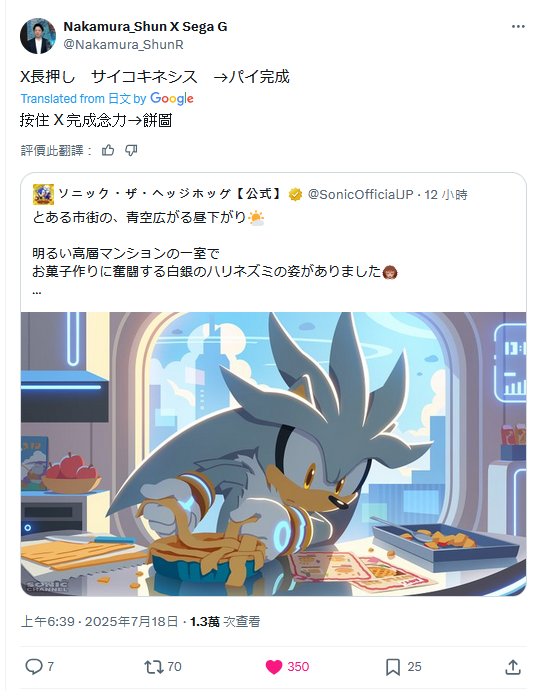Open the @SonicOfficialJP handle in quoted post

[360, 194]
